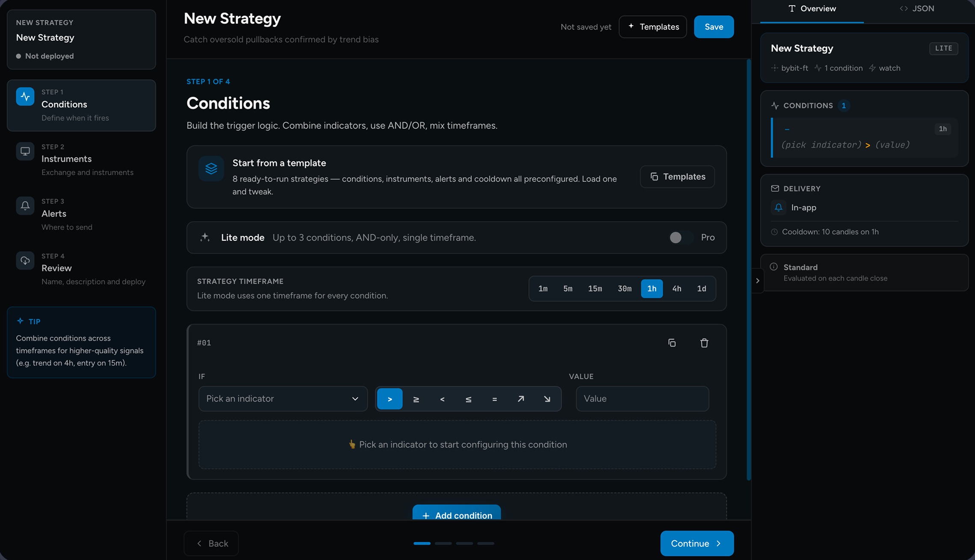Image resolution: width=975 pixels, height=560 pixels.
Task: Click the Standard info icon
Action: pos(774,267)
